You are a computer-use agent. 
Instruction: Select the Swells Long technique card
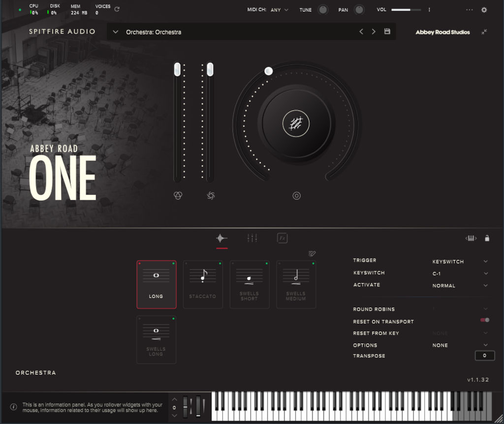point(156,340)
